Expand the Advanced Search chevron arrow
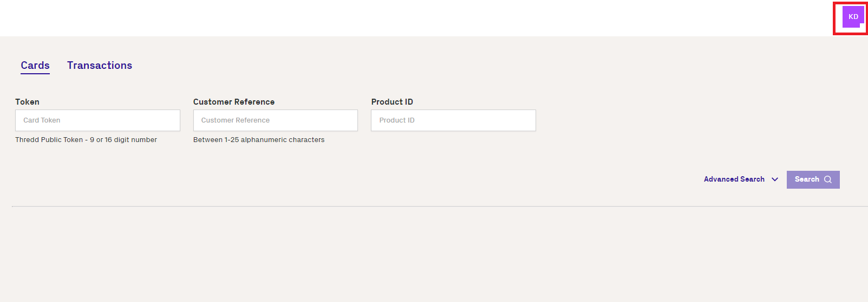This screenshot has height=302, width=868. point(775,179)
